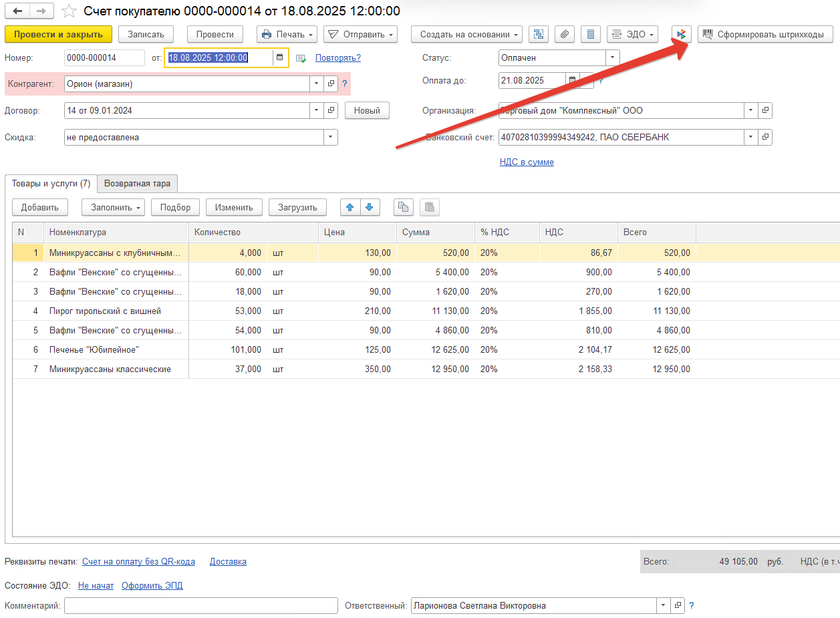Open the Повторять? link
The image size is (840, 618).
tap(338, 58)
